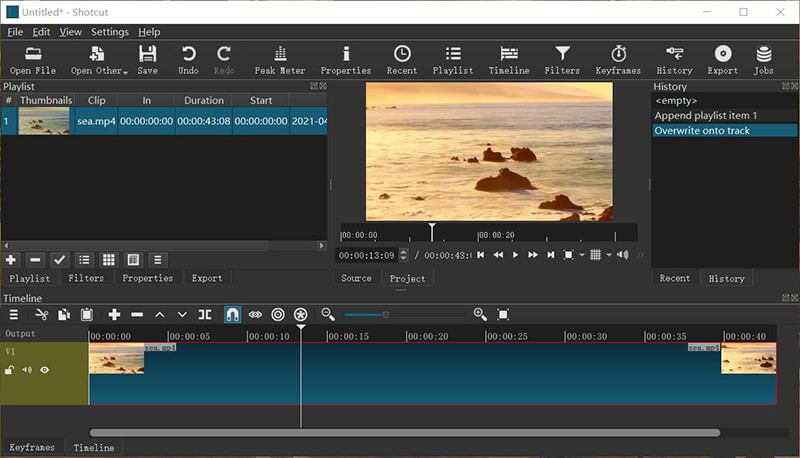
Task: Toggle the player grid overlay
Action: [x=595, y=255]
